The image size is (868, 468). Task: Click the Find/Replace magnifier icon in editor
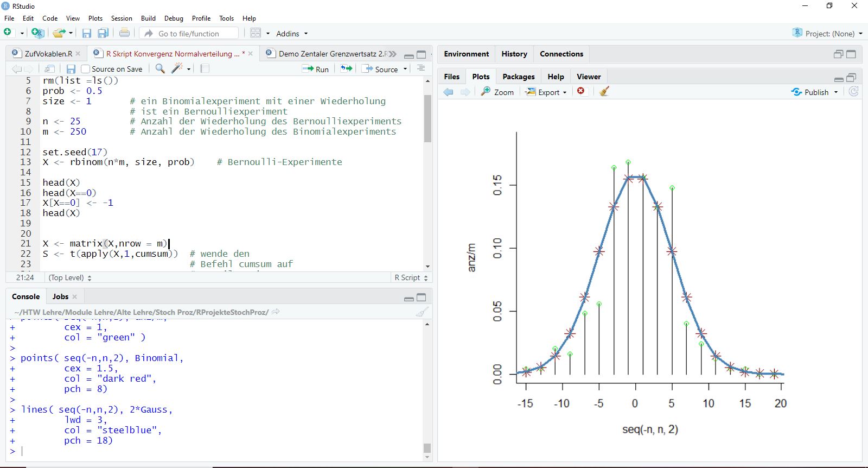pos(160,68)
